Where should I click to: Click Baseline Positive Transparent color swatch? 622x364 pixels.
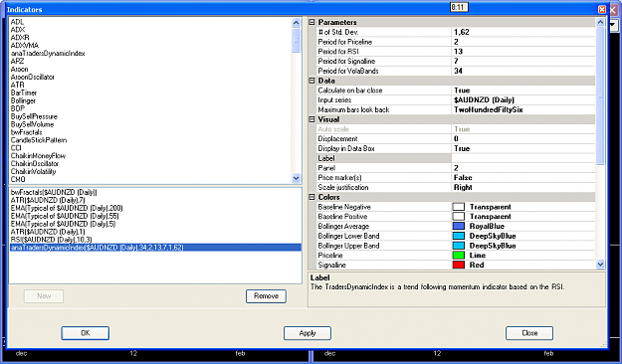[459, 217]
